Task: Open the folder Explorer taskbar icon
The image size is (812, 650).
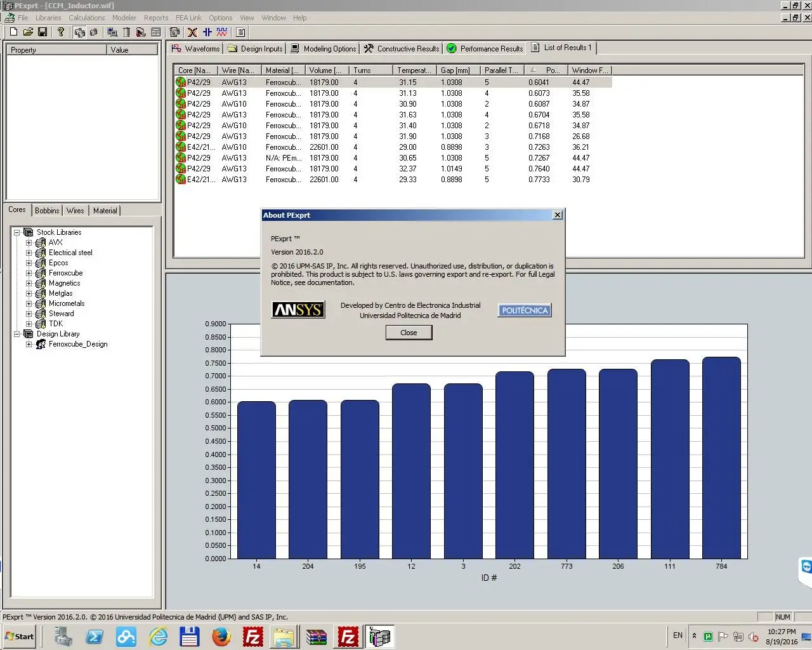Action: [x=284, y=636]
